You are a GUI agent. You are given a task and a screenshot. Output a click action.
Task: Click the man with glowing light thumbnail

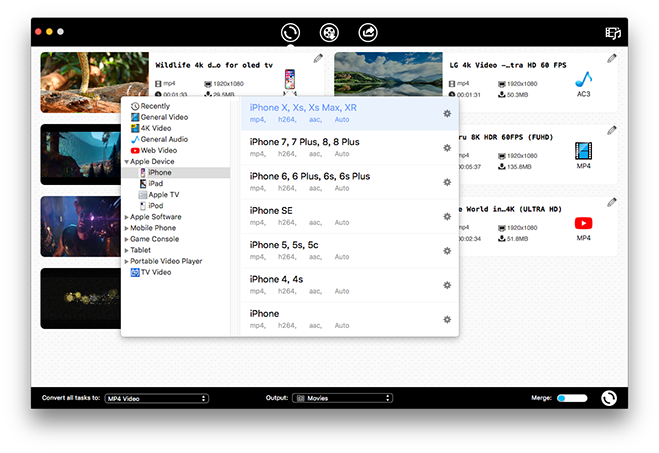[x=81, y=226]
